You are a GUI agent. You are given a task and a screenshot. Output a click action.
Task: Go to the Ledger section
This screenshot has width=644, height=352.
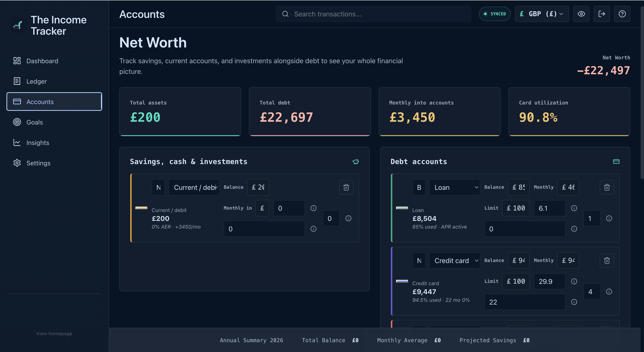[x=54, y=82]
